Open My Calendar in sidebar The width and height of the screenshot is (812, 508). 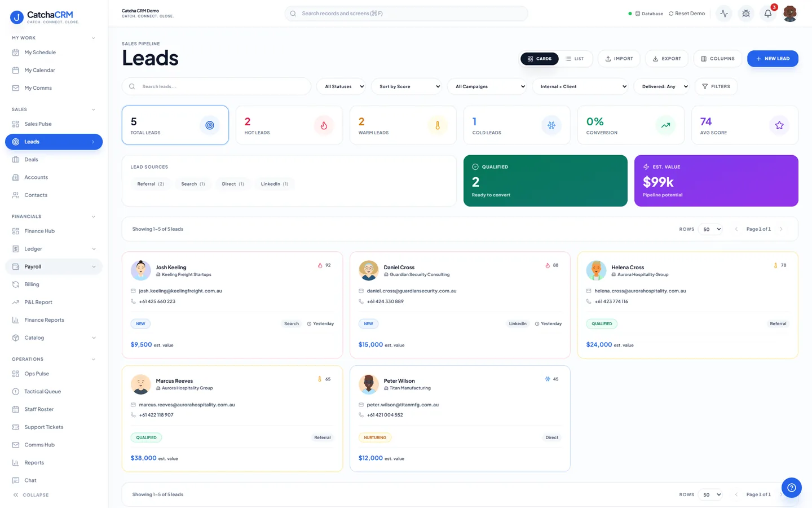[x=54, y=70]
